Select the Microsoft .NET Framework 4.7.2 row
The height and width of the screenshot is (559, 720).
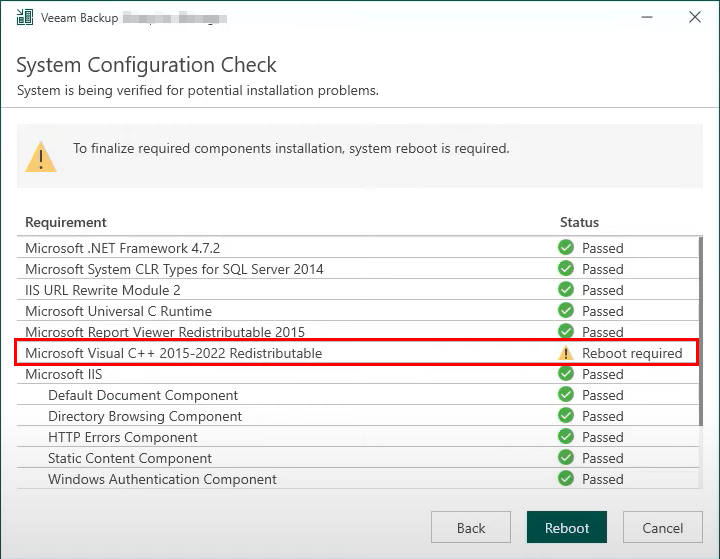[x=358, y=248]
